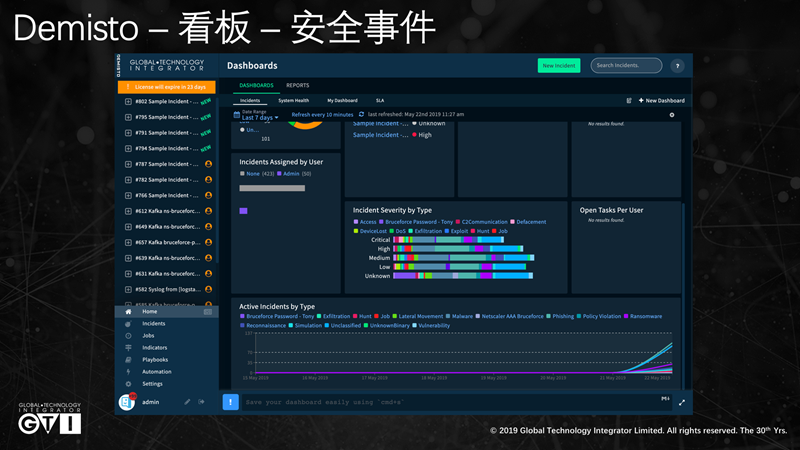Viewport: 800px width, 450px height.
Task: Click the blue exclamation command icon
Action: click(231, 402)
